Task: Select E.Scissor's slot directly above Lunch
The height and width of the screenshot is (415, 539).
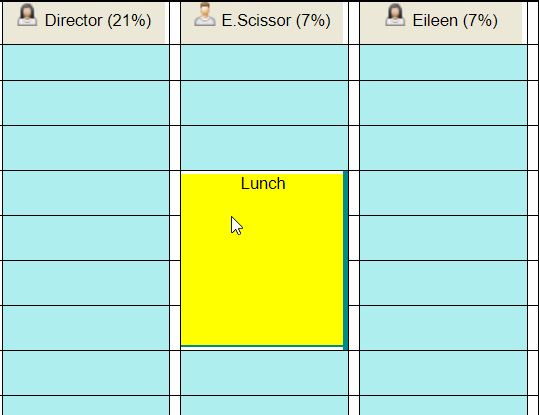Action: (x=264, y=148)
